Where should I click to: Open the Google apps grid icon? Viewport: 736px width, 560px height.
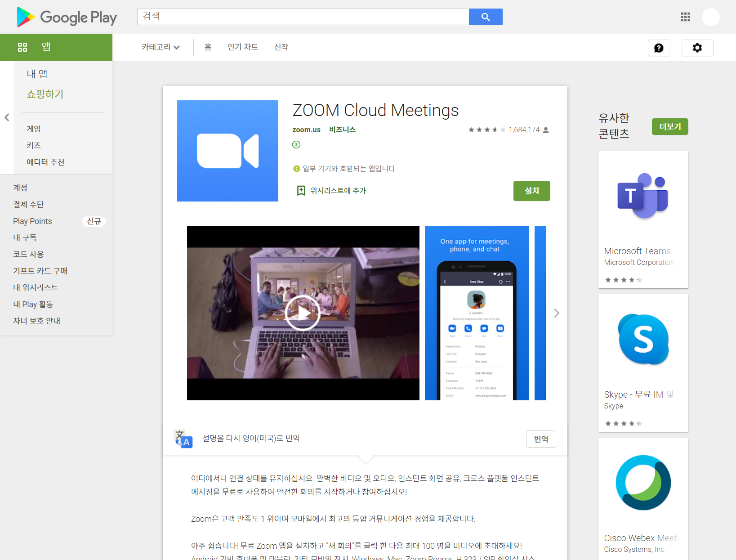[685, 17]
